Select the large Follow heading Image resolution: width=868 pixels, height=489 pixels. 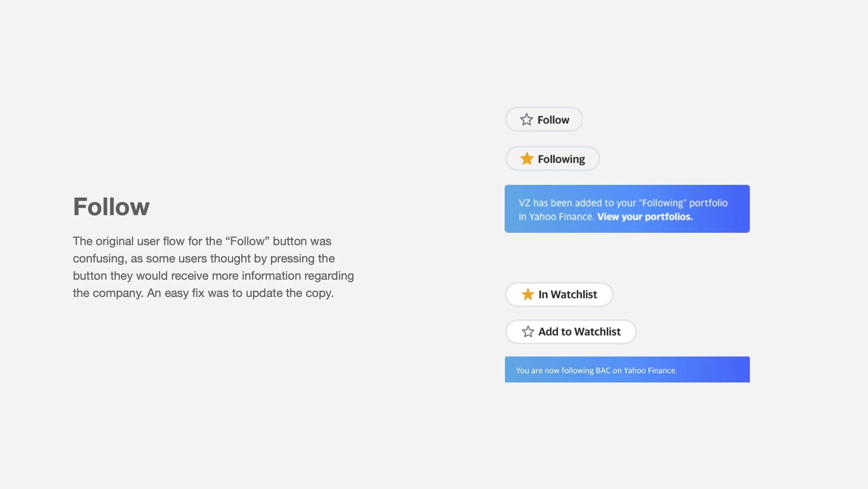(111, 206)
